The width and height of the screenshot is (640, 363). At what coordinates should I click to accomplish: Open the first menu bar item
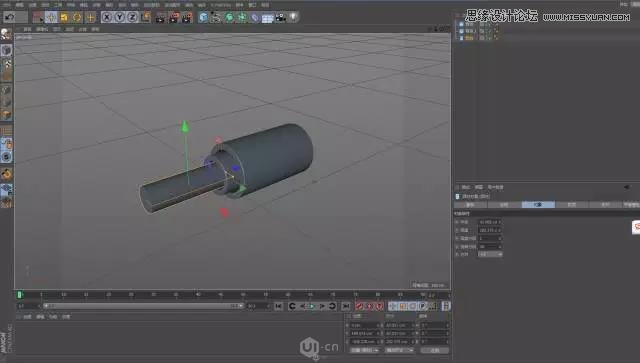click(7, 5)
